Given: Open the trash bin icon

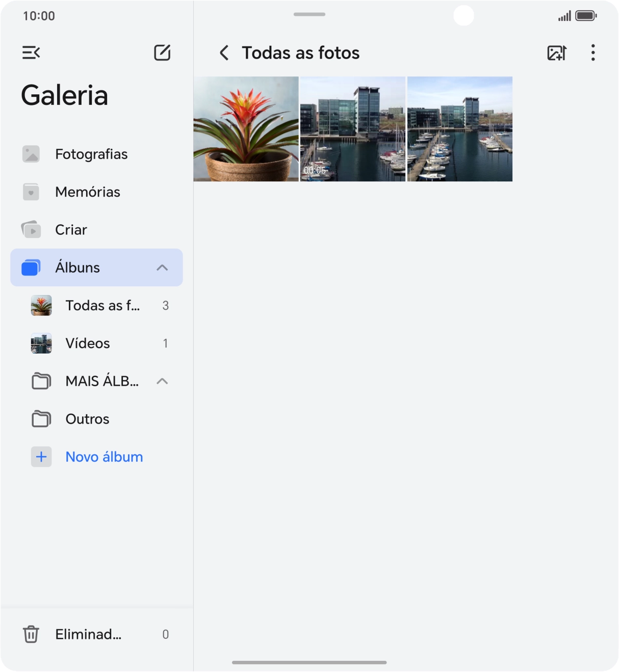Looking at the screenshot, I should click(31, 634).
